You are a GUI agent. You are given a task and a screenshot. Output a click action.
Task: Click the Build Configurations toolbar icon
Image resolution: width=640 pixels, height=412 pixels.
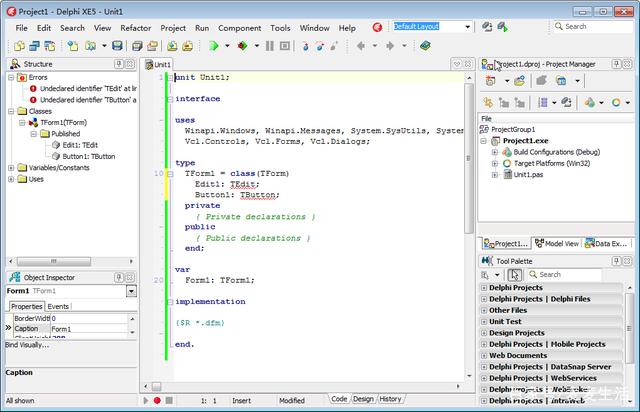[x=589, y=102]
